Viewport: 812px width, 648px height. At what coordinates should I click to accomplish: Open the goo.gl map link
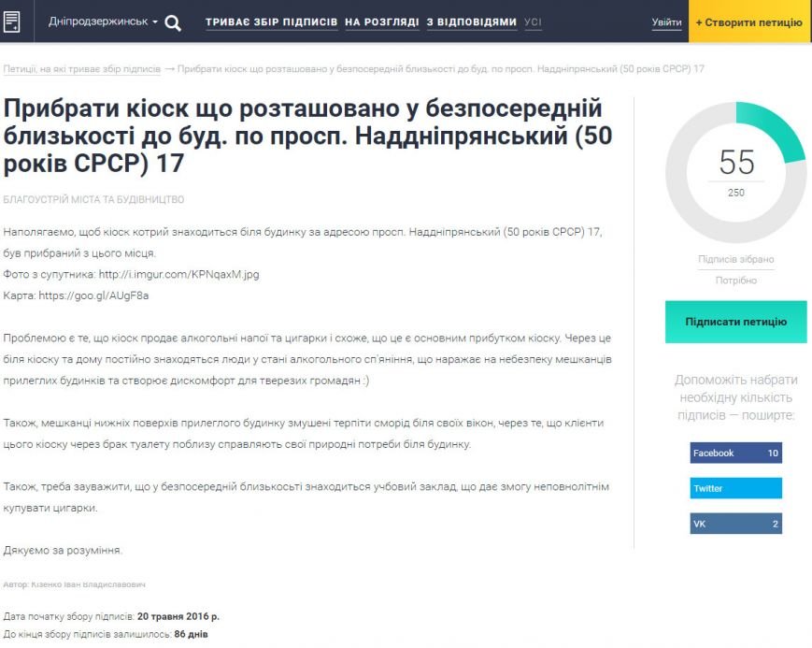pos(93,295)
